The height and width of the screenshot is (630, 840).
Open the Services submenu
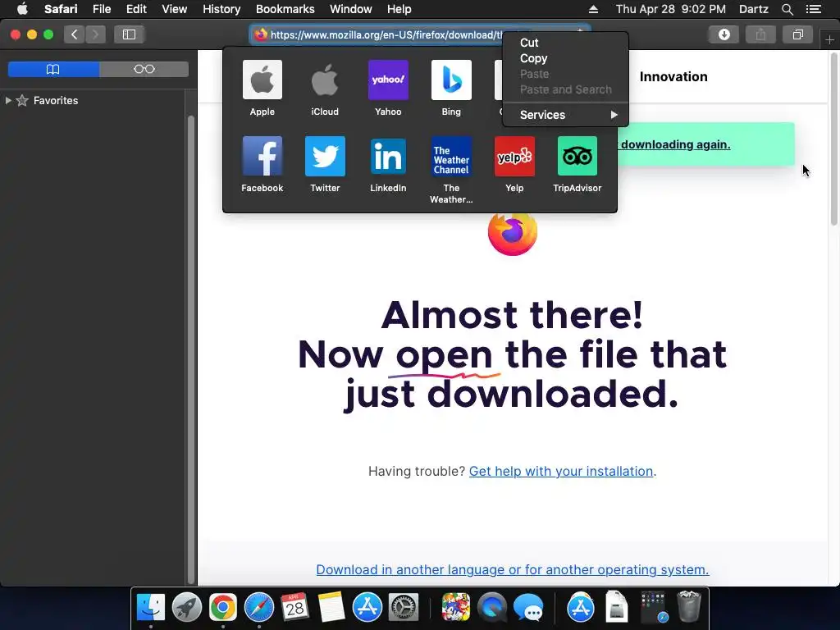tap(565, 115)
